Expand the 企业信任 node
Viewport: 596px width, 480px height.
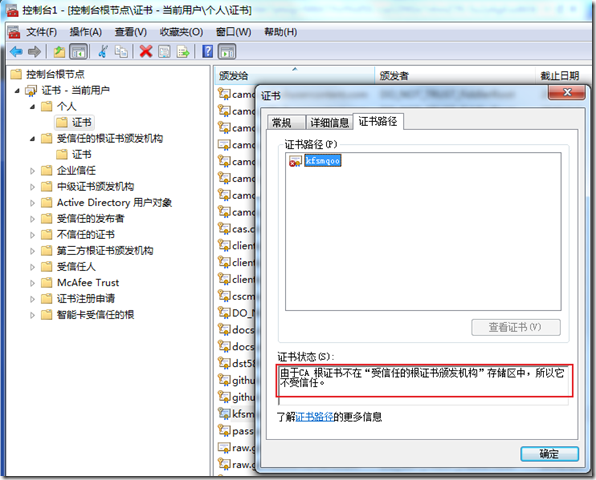click(33, 171)
